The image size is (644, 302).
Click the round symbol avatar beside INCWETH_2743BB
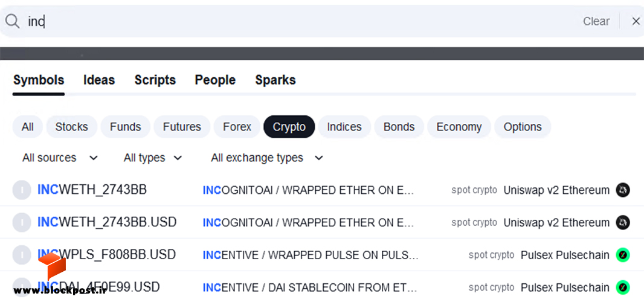tap(22, 190)
